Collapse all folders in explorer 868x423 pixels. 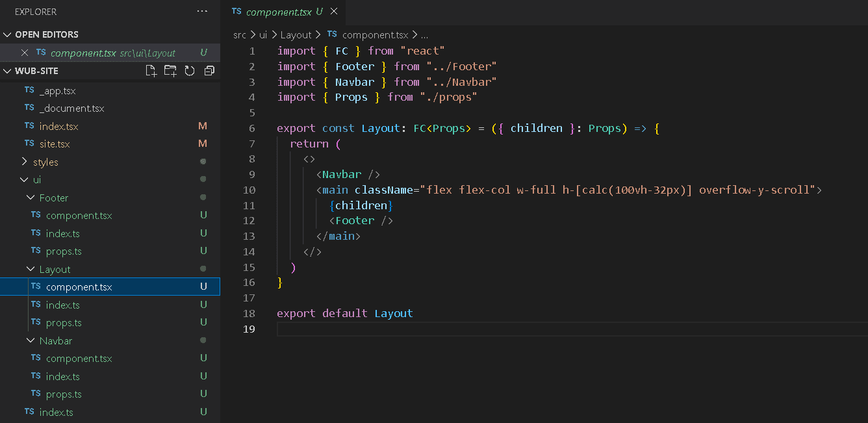[x=209, y=71]
